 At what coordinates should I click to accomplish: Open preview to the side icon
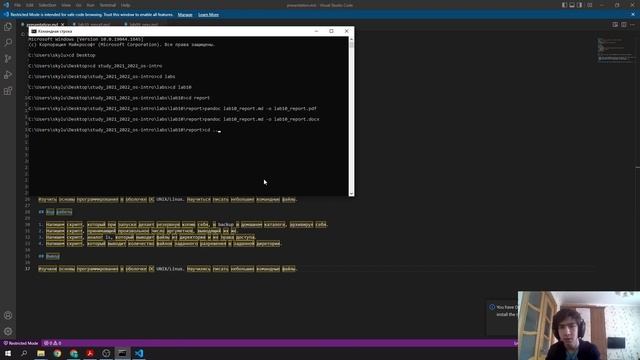pyautogui.click(x=615, y=24)
